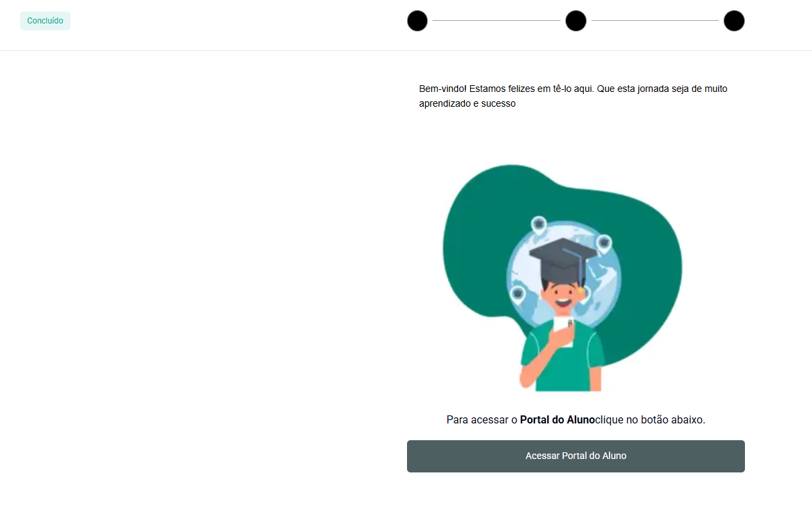
Task: Click the line connecting second and third steps
Action: click(x=655, y=21)
